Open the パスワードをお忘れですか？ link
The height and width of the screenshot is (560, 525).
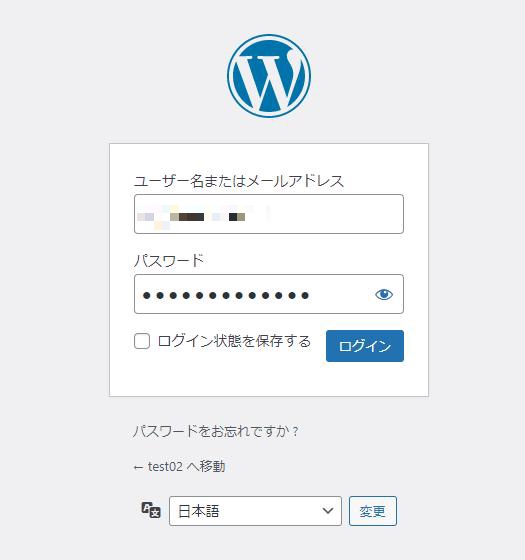pos(216,431)
